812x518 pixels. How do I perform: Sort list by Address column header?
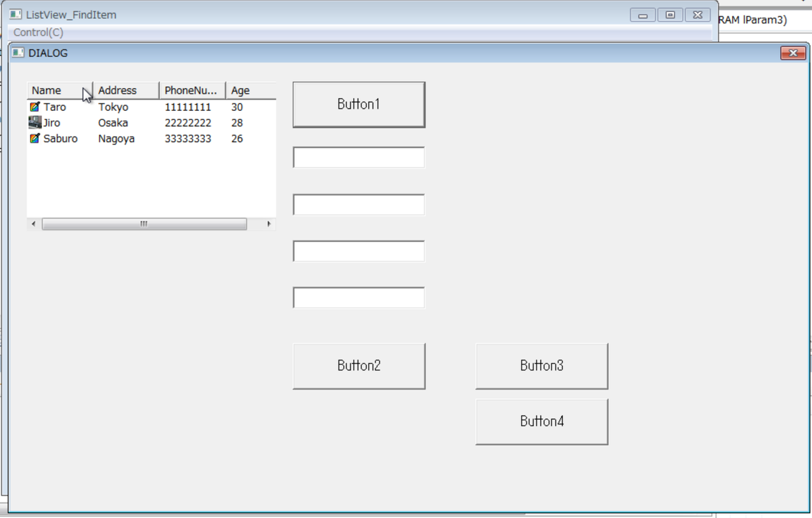126,91
